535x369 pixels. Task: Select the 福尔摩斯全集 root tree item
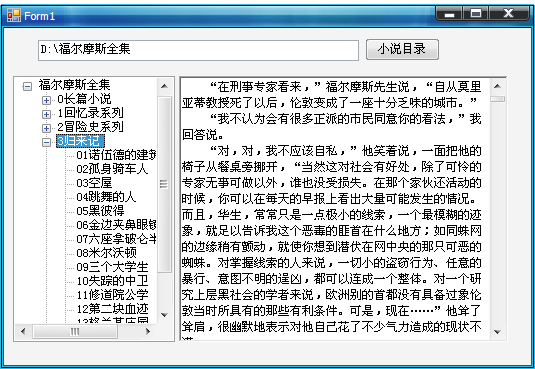point(74,85)
